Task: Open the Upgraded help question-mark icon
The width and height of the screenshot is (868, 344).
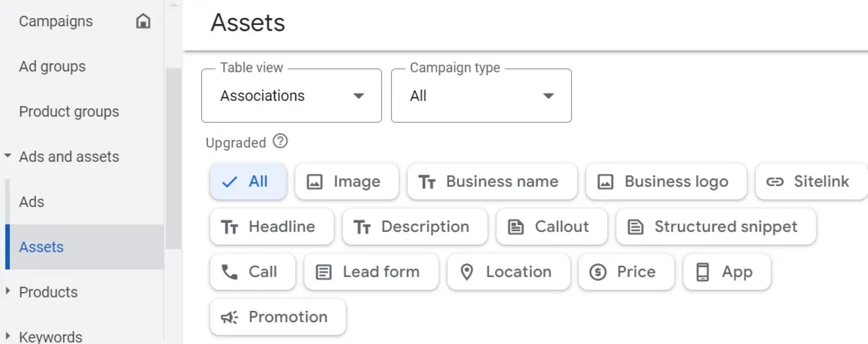Action: [x=280, y=141]
